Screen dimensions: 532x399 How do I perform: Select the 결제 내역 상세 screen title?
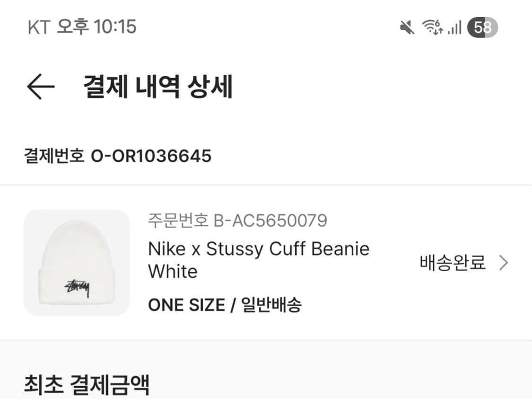coord(158,86)
